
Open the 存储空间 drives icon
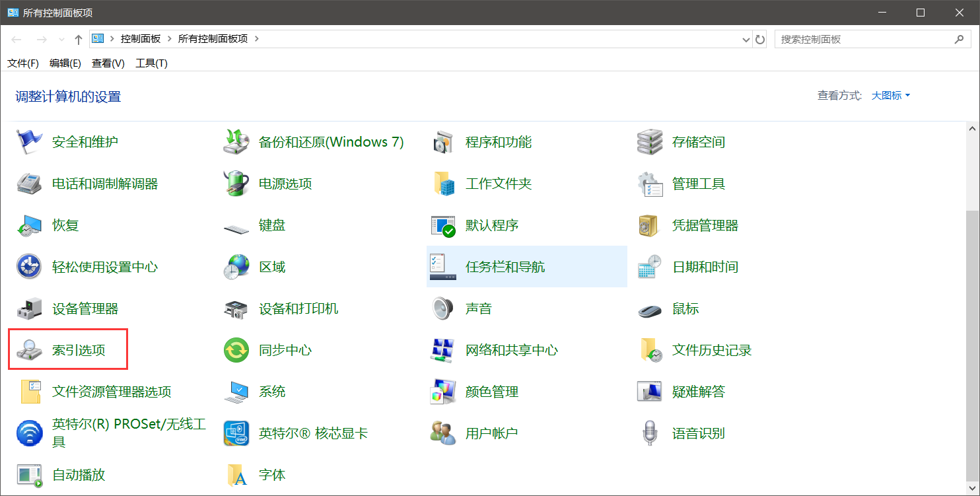click(650, 142)
